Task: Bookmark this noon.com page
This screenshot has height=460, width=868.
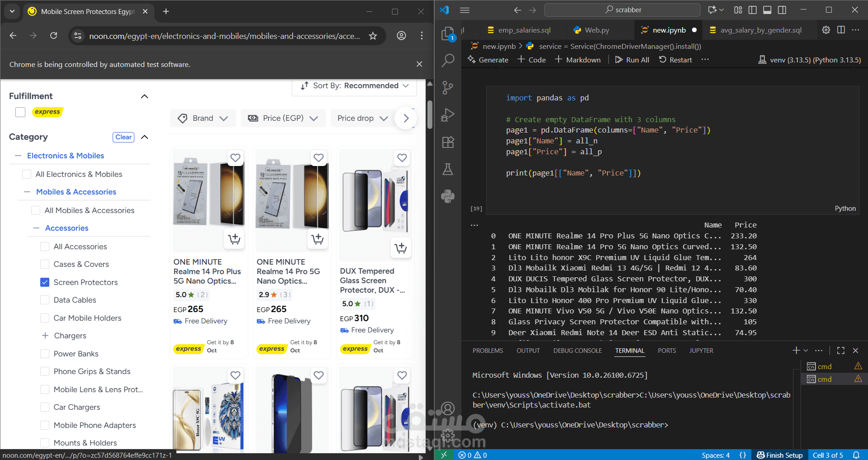Action: (x=373, y=36)
